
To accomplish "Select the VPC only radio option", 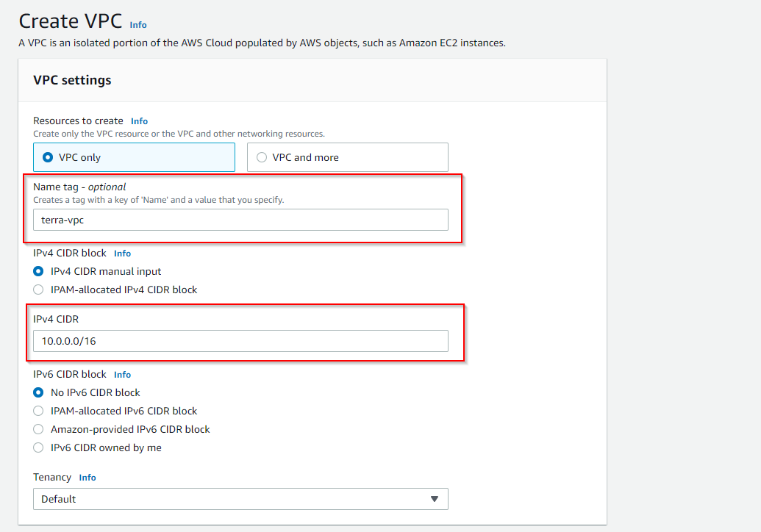I will 134,157.
